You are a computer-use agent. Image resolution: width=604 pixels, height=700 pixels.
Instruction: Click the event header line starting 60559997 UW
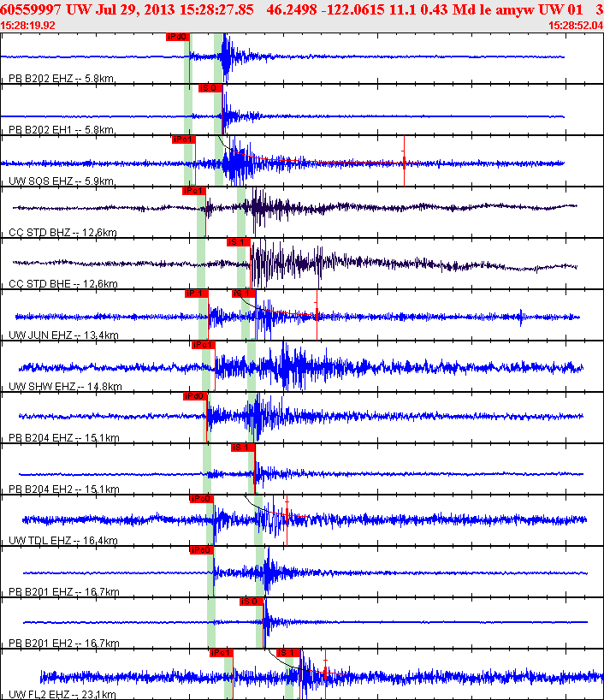click(x=302, y=9)
